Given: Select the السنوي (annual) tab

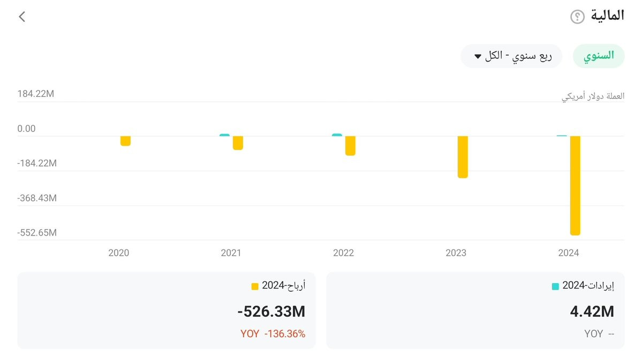Looking at the screenshot, I should point(599,56).
